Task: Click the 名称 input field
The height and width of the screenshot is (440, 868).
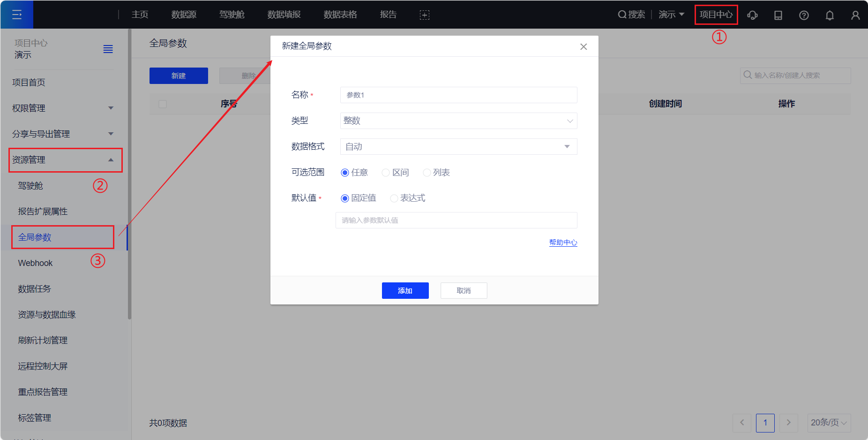Action: pyautogui.click(x=458, y=95)
